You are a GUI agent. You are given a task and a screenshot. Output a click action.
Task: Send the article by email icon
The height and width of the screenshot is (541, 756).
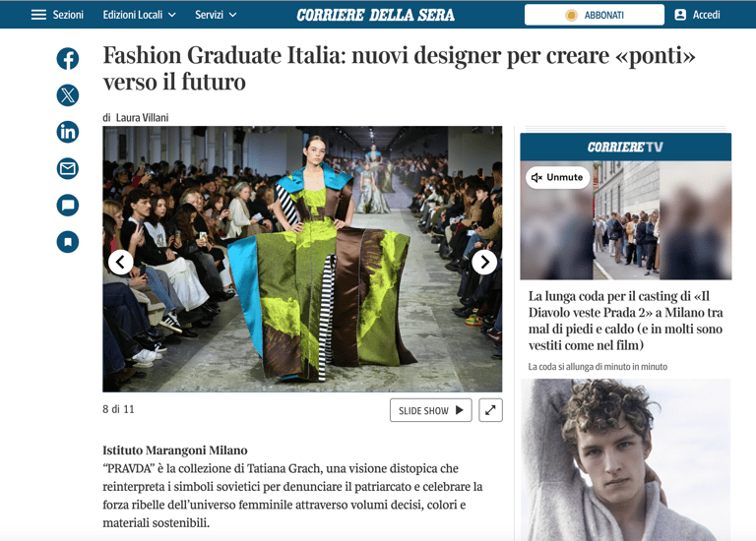[68, 168]
